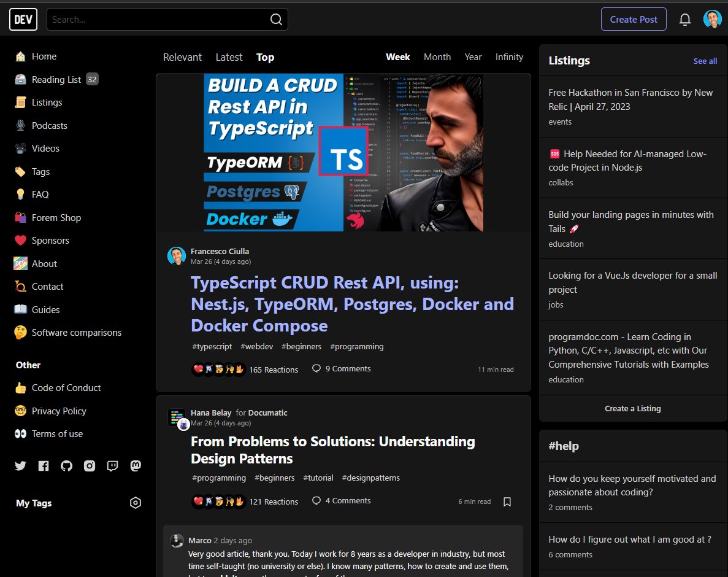Click the CRUD Rest API cover image

click(343, 152)
